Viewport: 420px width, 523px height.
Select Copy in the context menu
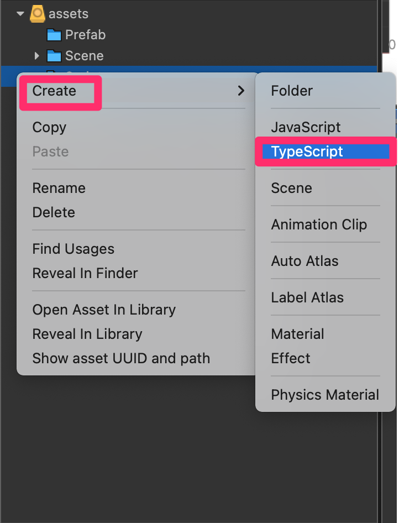pos(49,127)
